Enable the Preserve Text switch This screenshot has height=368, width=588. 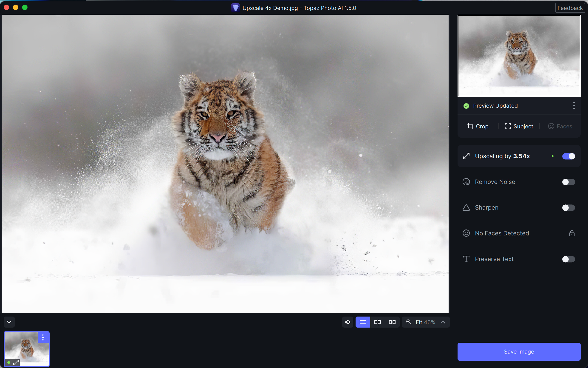[568, 259]
